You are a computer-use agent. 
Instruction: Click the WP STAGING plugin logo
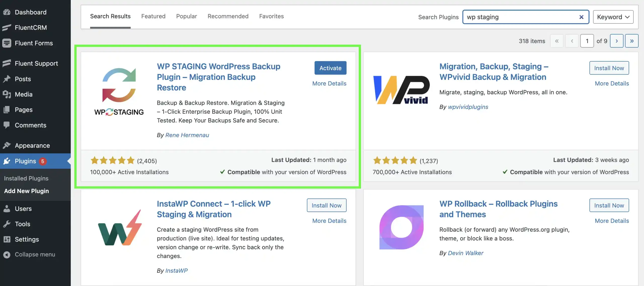(119, 92)
